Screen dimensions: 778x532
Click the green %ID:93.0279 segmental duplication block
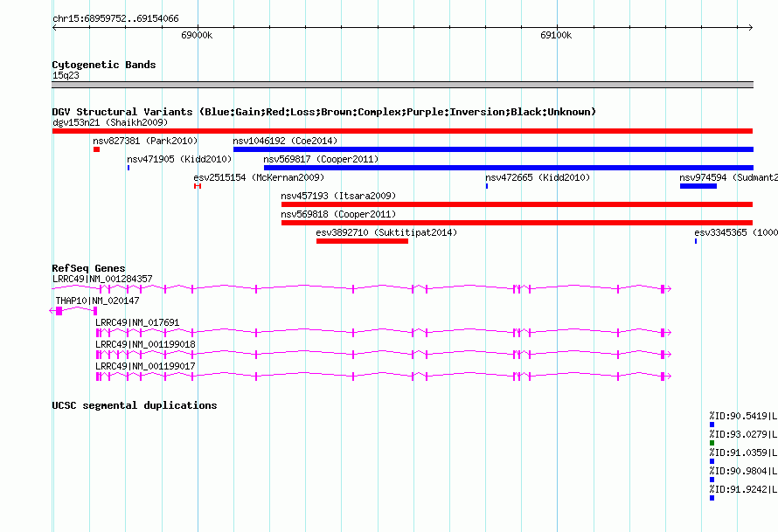712,443
